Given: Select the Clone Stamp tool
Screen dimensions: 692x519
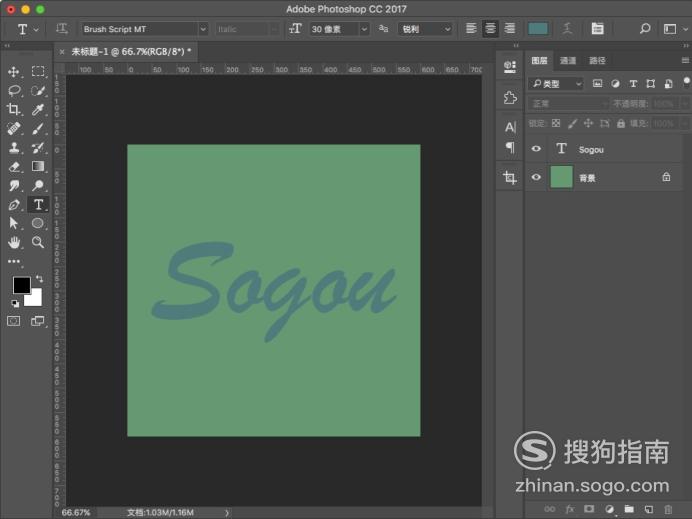Looking at the screenshot, I should pos(14,147).
